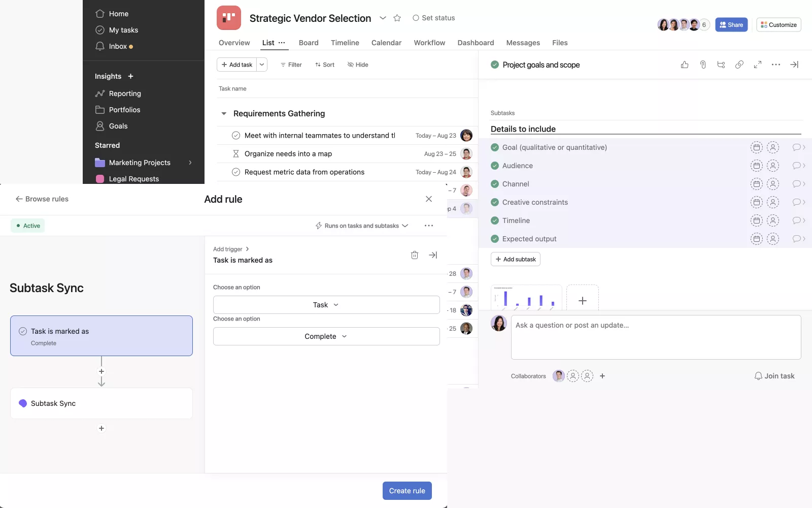The height and width of the screenshot is (508, 812).
Task: Assign the Channel subtask to someone
Action: click(x=772, y=184)
